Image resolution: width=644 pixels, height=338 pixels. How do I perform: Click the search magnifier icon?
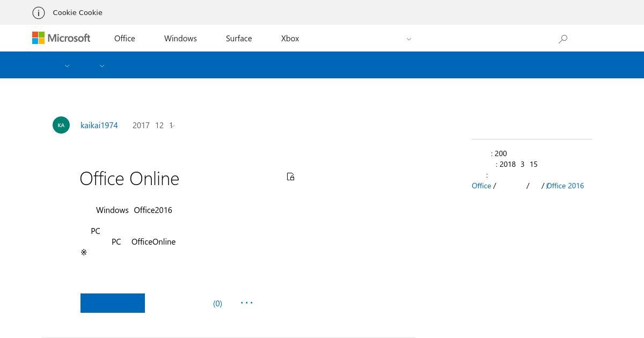pos(563,39)
